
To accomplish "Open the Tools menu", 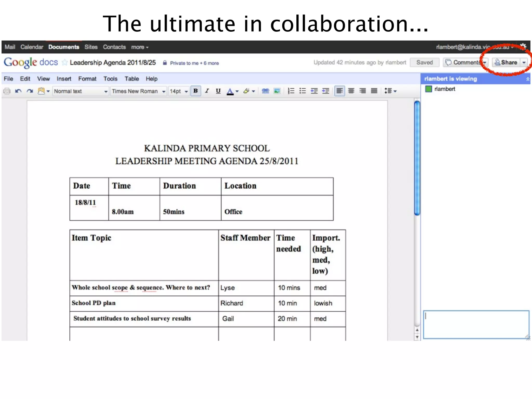I will click(x=110, y=79).
